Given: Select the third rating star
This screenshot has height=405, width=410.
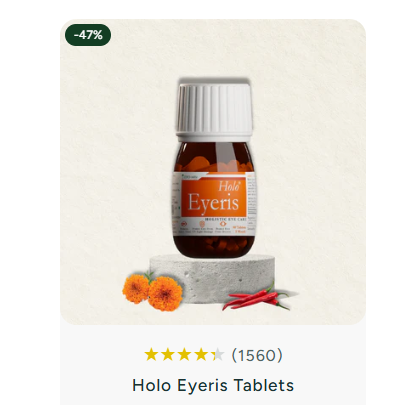Looking at the screenshot, I should click(184, 355).
